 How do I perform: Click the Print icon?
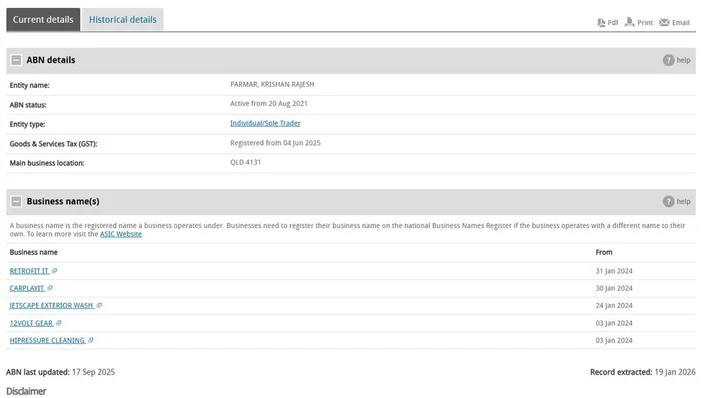[x=630, y=22]
